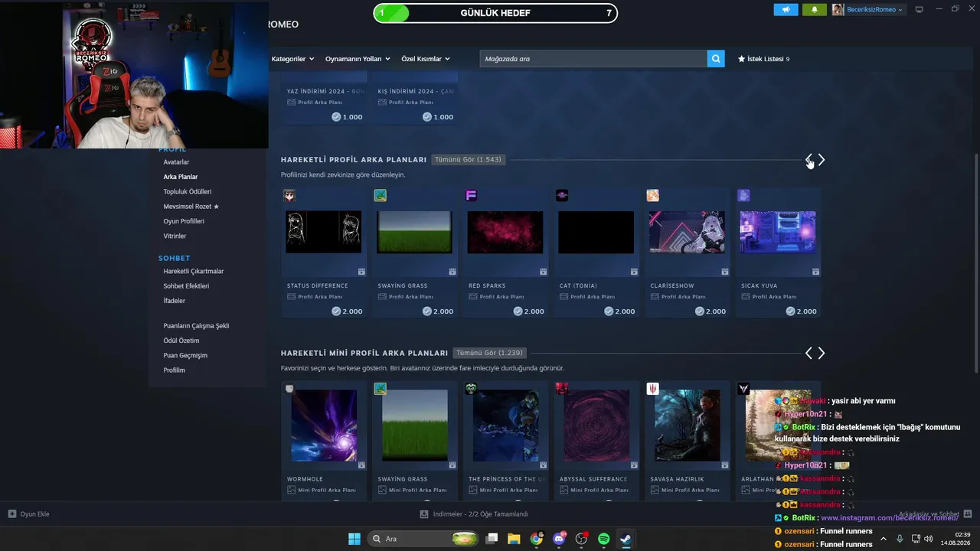980x551 pixels.
Task: Go to next animated profile backgrounds page
Action: tap(822, 160)
